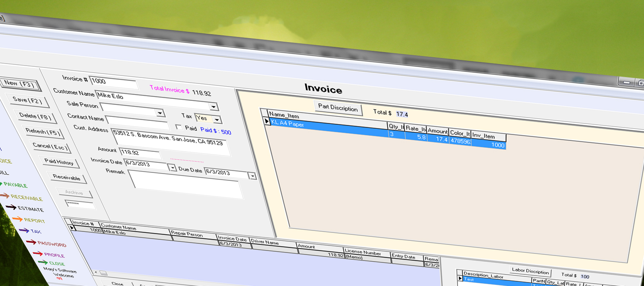Image resolution: width=644 pixels, height=286 pixels.
Task: Click the blue arrow icon next to TAX
Action: [24, 230]
